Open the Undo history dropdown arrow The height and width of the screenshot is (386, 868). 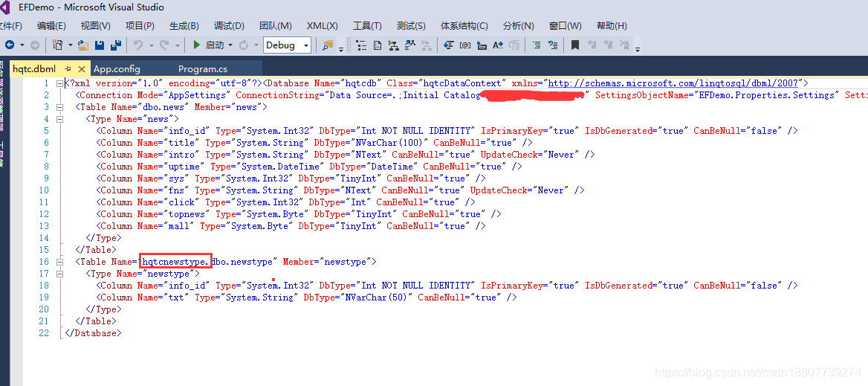tap(151, 45)
